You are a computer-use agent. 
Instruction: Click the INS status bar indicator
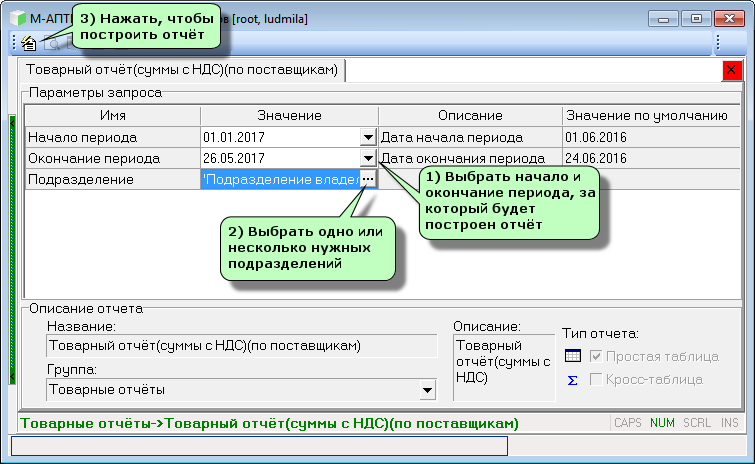click(729, 423)
